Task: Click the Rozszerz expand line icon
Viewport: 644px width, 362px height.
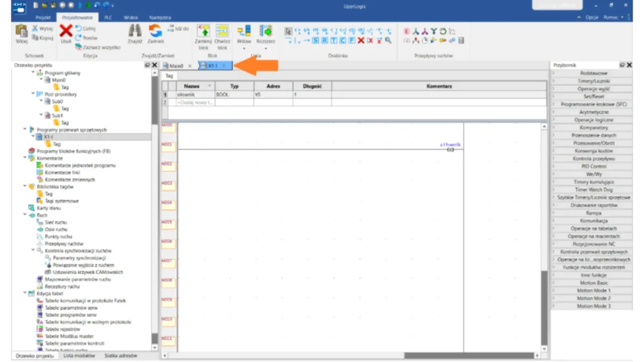Action: pyautogui.click(x=266, y=31)
